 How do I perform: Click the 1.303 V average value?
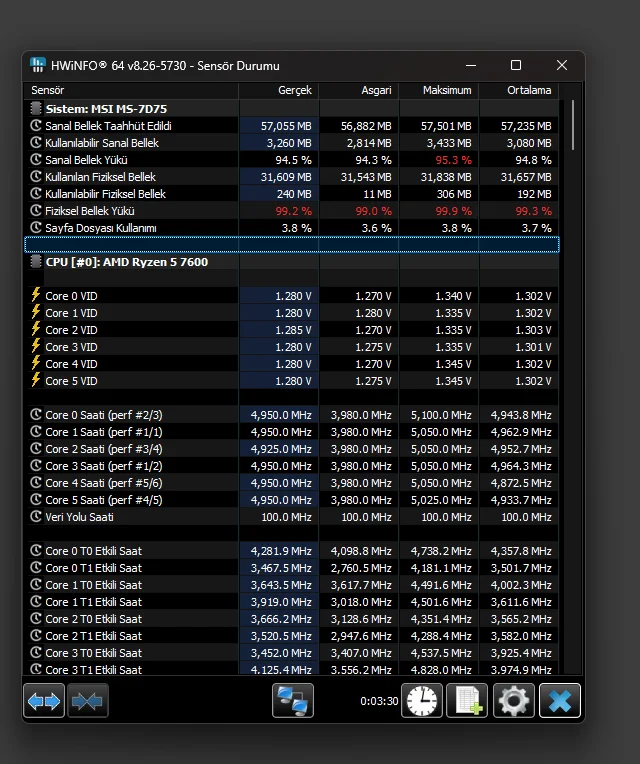click(533, 330)
